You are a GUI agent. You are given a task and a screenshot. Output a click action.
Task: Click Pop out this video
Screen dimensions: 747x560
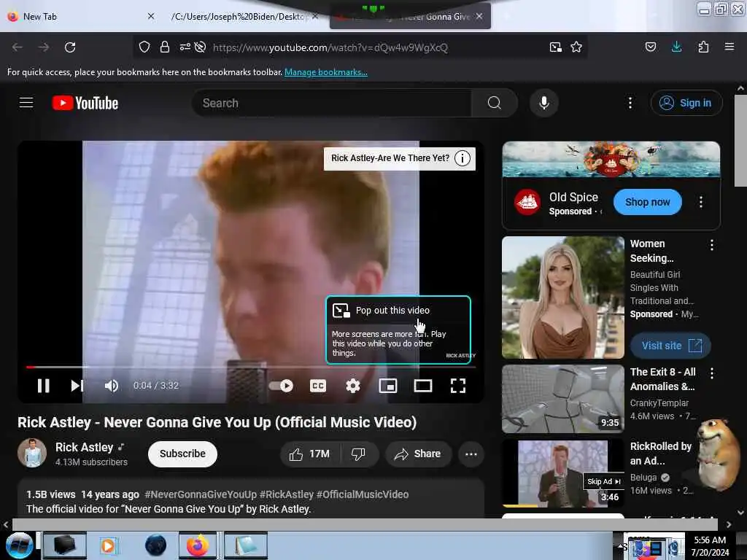pos(392,311)
